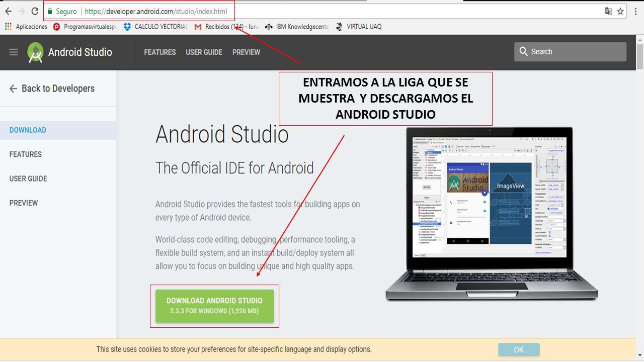
Task: Open the Chrome three-dot menu
Action: point(636,11)
